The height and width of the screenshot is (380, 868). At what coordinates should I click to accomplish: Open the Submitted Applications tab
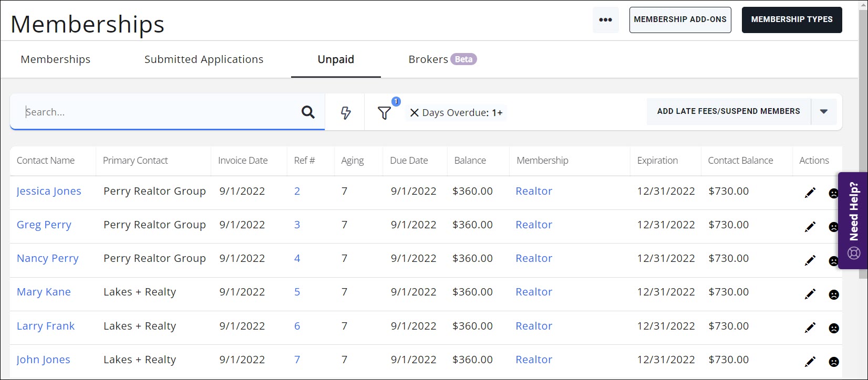coord(204,59)
